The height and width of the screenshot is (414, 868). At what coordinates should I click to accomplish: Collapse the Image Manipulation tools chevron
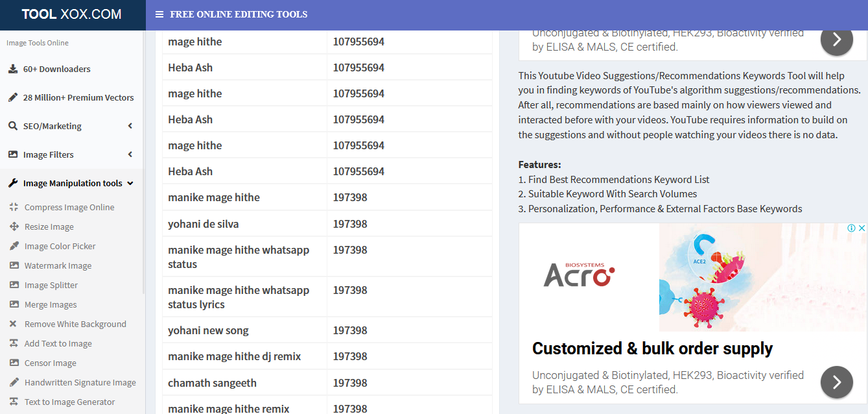(x=130, y=183)
